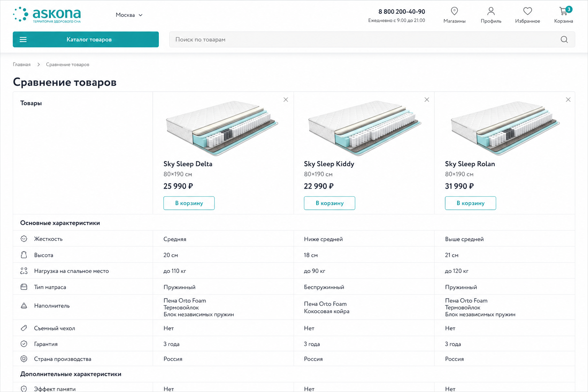This screenshot has height=392, width=588.
Task: Click the до 90 кг load value
Action: (315, 271)
